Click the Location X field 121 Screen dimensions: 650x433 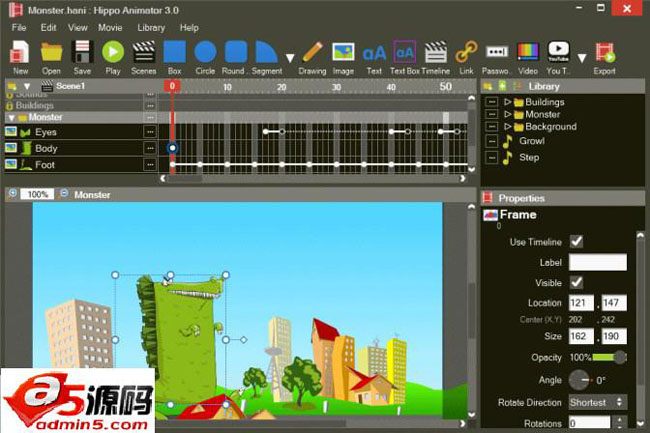[581, 303]
